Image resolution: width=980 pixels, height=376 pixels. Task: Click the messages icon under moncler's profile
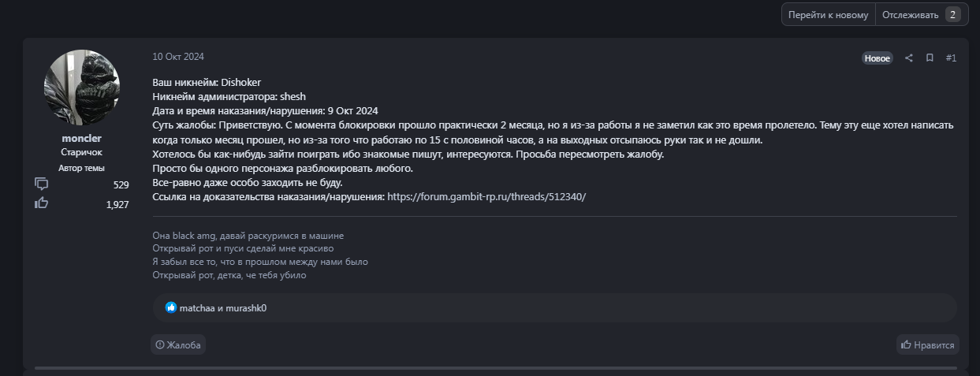pyautogui.click(x=42, y=184)
